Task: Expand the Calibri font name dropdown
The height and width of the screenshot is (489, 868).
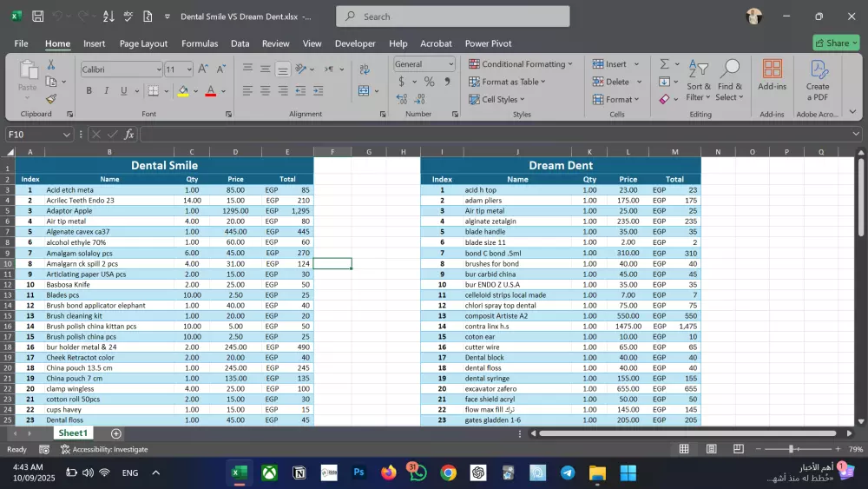Action: [x=159, y=69]
